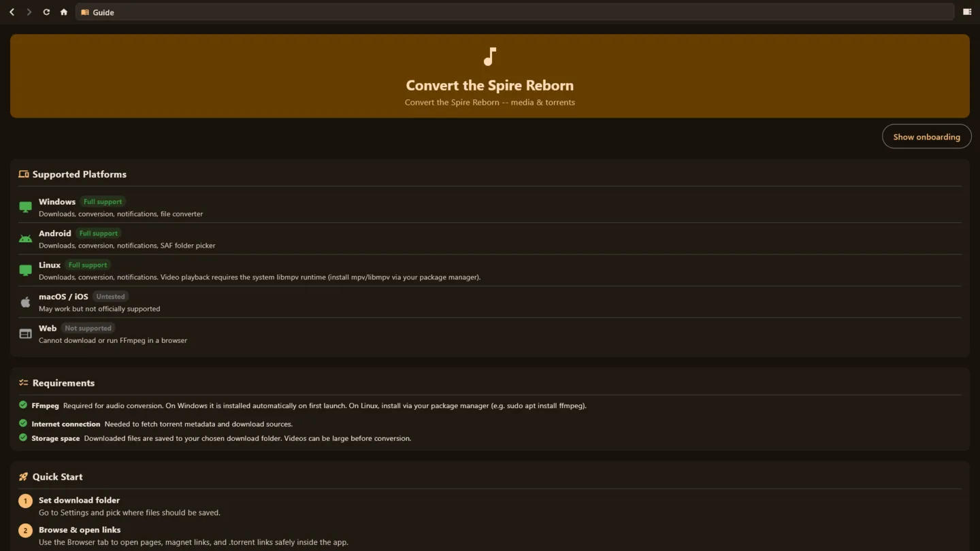
Task: Click 'Use the Browser tab to open pages' text
Action: 193,542
